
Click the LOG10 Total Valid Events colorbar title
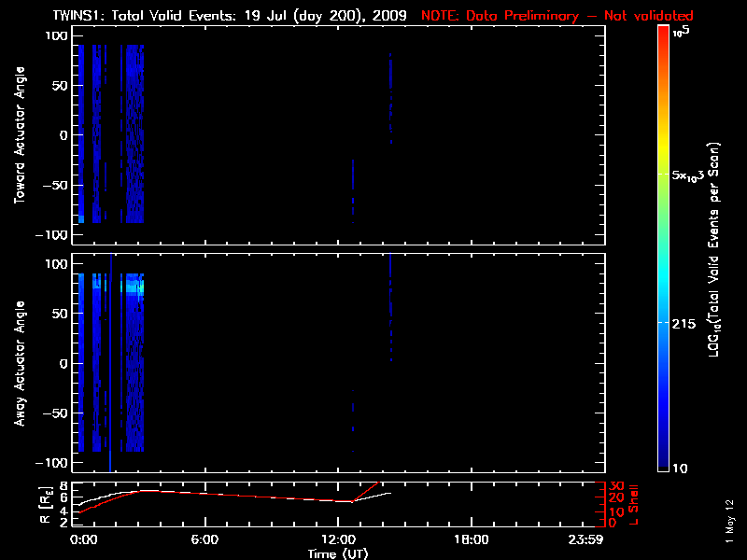point(717,250)
